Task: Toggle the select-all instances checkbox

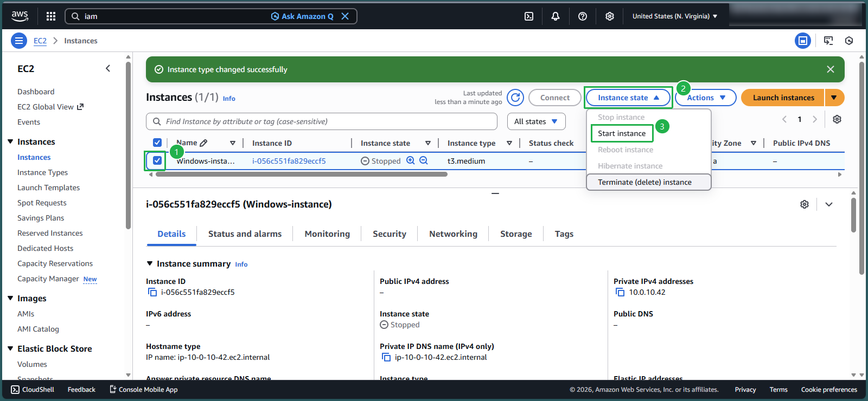Action: tap(157, 143)
